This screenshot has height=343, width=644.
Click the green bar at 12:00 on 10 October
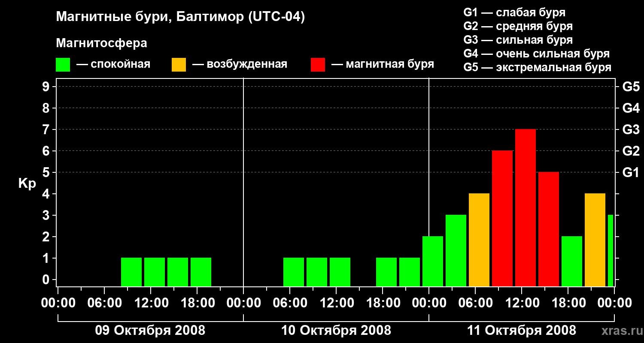click(340, 272)
